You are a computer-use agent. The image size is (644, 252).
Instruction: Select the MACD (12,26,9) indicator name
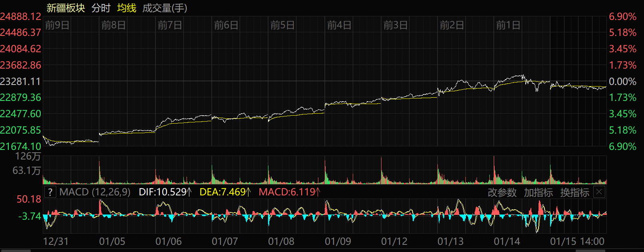(95, 192)
